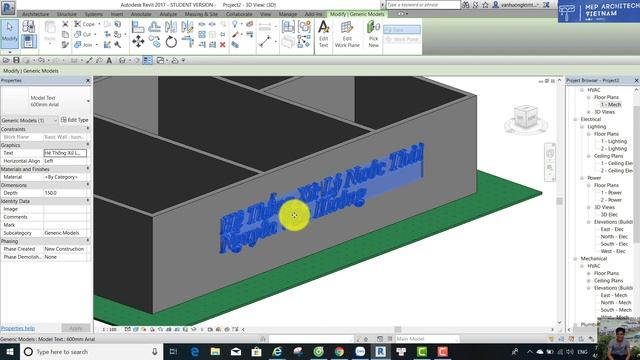Click the search keyword box in title bar
This screenshot has width=640, height=360.
coord(423,5)
